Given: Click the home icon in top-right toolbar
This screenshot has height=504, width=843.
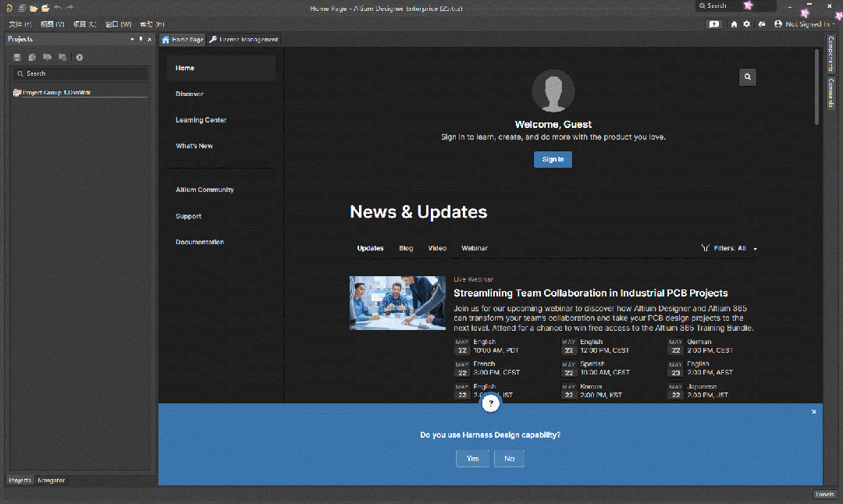Looking at the screenshot, I should click(x=734, y=24).
